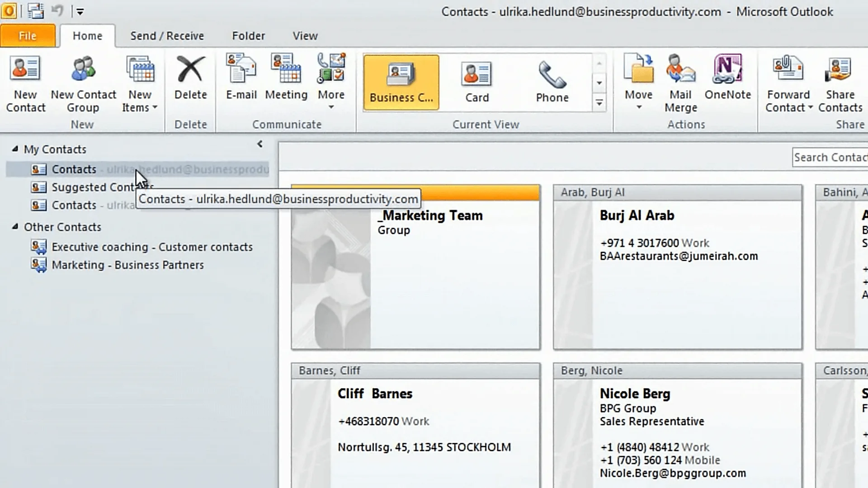868x488 pixels.
Task: Select the Cliff Barnes contact card
Action: point(415,425)
